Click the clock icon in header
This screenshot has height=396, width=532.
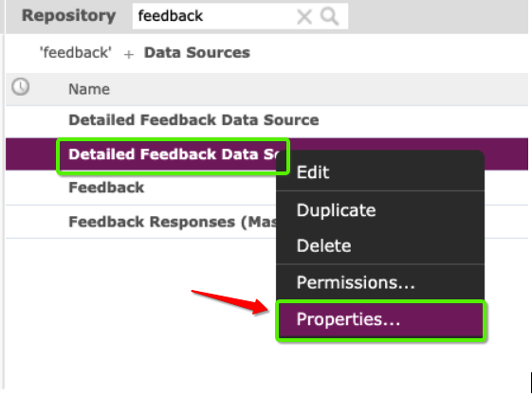tap(20, 87)
